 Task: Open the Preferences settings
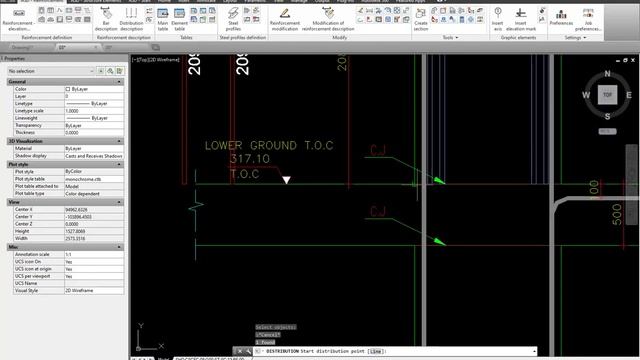click(561, 18)
